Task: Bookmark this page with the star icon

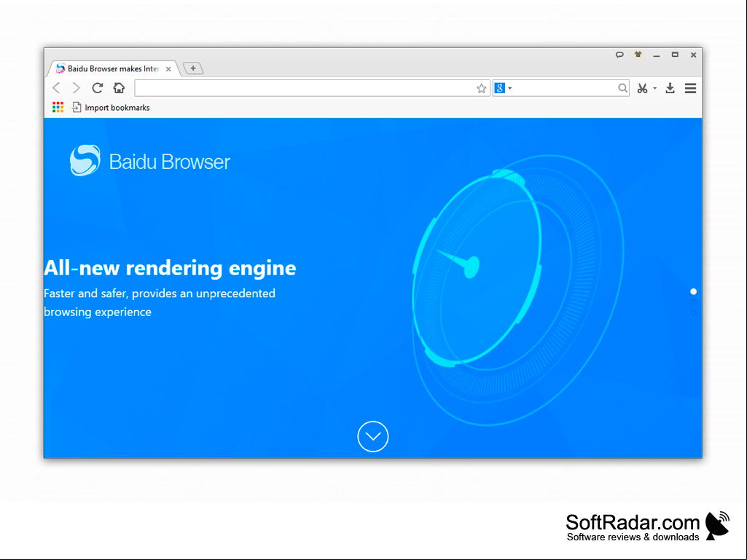Action: point(481,89)
